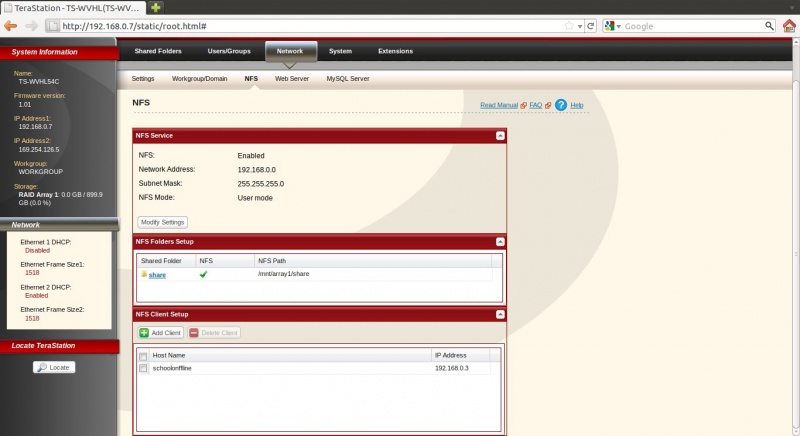
Task: Bookmark the page with the star icon
Action: point(568,25)
